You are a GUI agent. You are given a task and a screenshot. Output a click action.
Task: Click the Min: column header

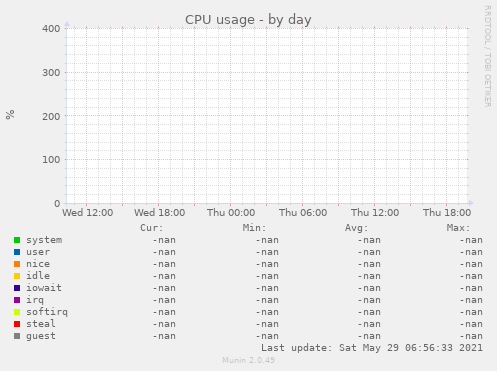[x=254, y=228]
